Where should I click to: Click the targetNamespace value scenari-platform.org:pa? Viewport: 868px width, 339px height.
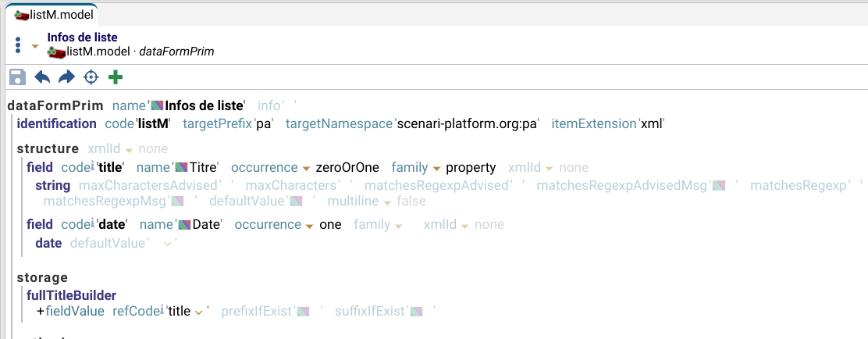coord(468,123)
